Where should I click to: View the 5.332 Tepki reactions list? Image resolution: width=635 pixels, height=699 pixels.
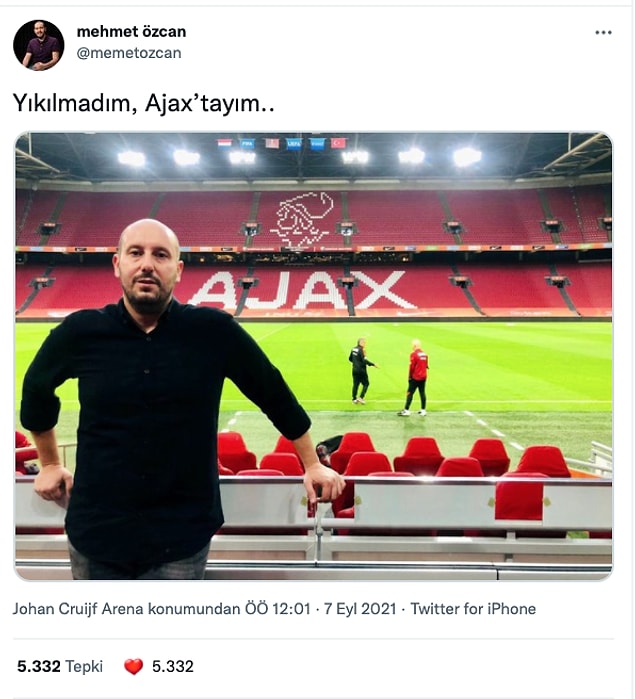[60, 666]
